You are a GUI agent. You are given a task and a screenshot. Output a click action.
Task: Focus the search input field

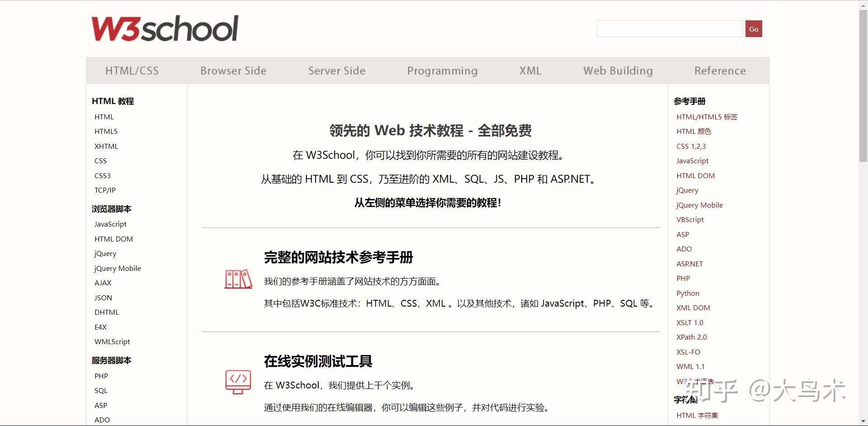(x=670, y=29)
